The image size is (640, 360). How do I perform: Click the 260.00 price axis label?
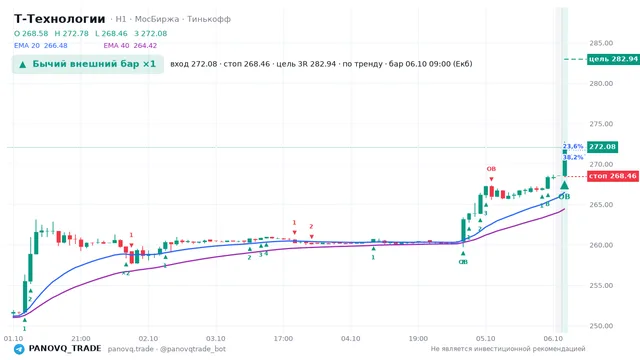coord(601,245)
